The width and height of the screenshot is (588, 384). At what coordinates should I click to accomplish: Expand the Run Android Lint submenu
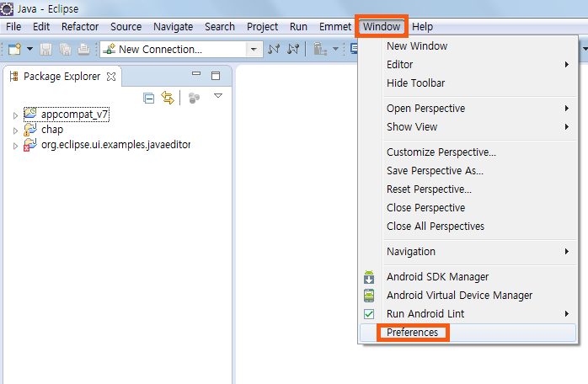pos(468,314)
